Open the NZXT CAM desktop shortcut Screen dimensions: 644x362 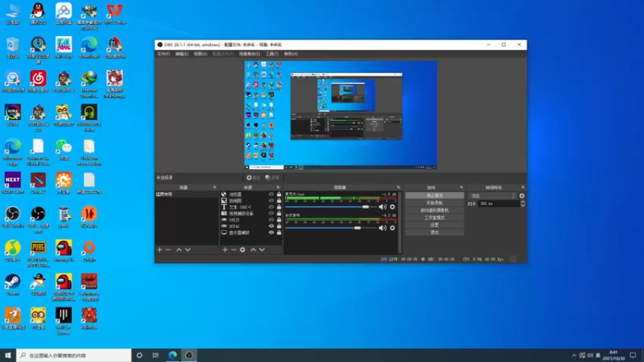(x=13, y=183)
